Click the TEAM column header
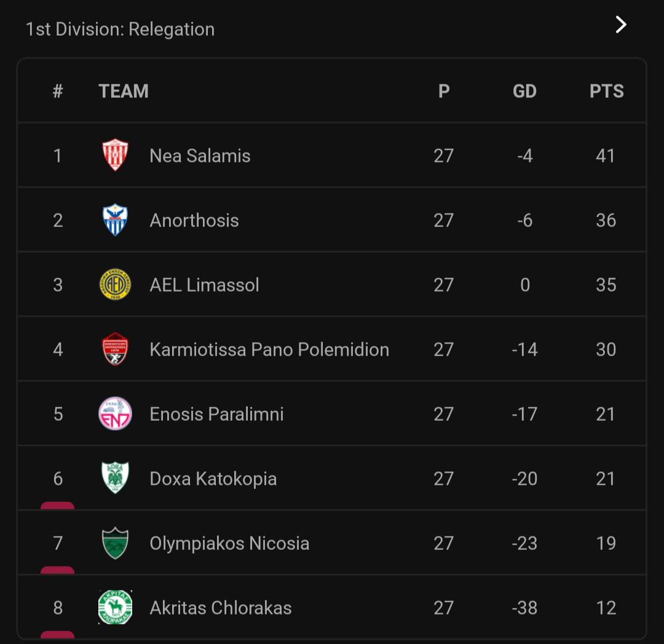The width and height of the screenshot is (664, 644). 124,91
